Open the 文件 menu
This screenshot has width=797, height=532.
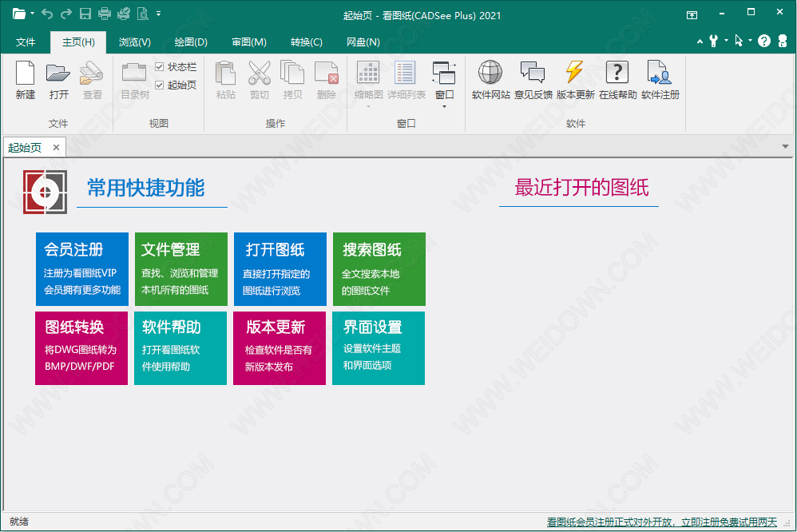[x=26, y=42]
